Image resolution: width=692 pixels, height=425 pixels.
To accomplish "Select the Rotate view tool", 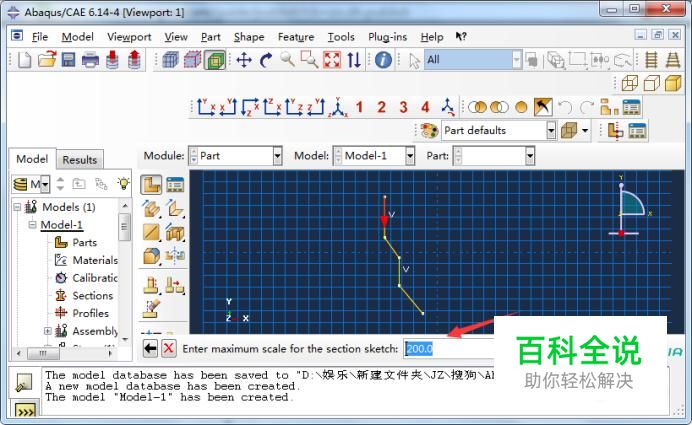I will pos(266,60).
